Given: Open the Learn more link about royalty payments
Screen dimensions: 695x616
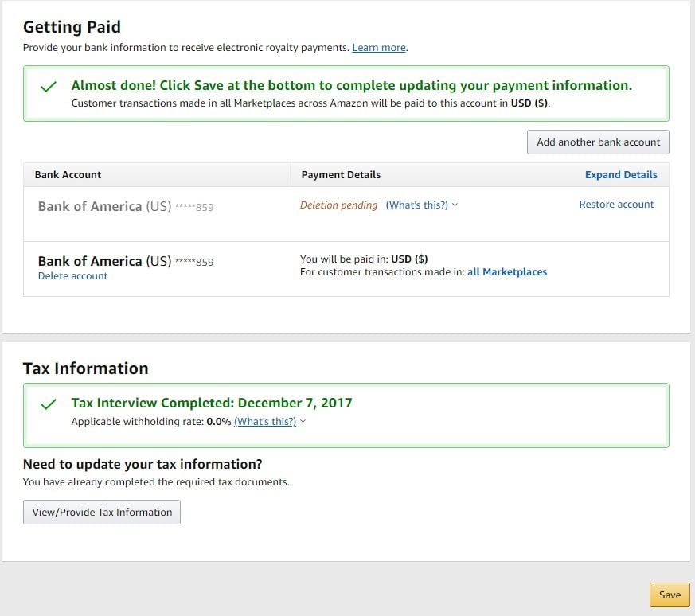Looking at the screenshot, I should tap(379, 48).
